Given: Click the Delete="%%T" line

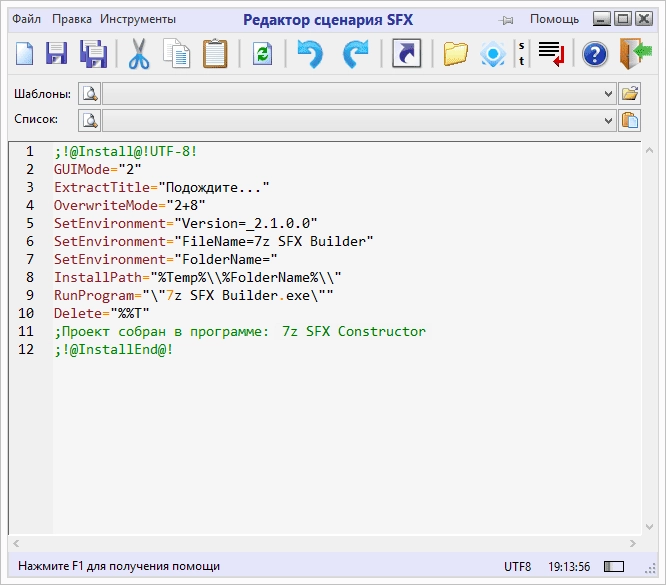Looking at the screenshot, I should (x=102, y=314).
